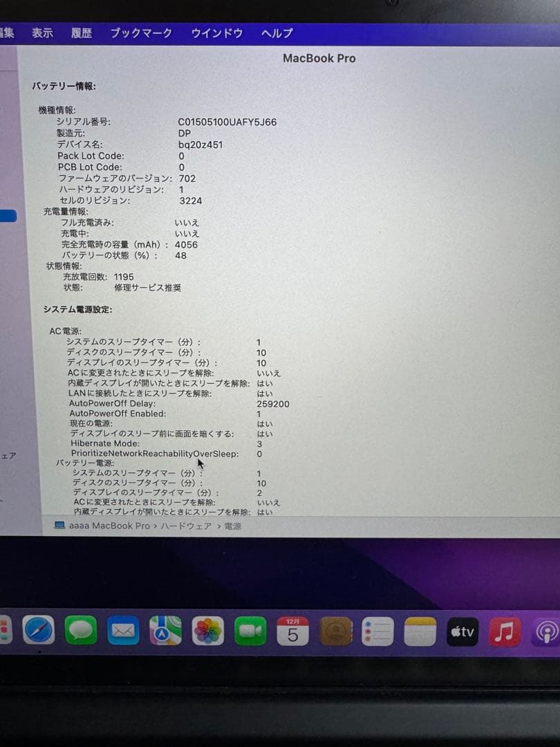Click the システム電源設定 heading

click(77, 310)
